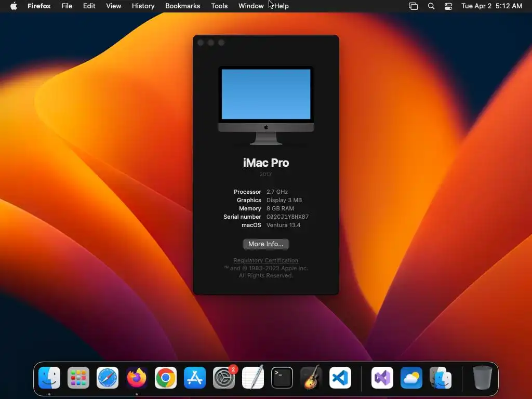Viewport: 532px width, 399px height.
Task: Open the History menu
Action: [143, 6]
